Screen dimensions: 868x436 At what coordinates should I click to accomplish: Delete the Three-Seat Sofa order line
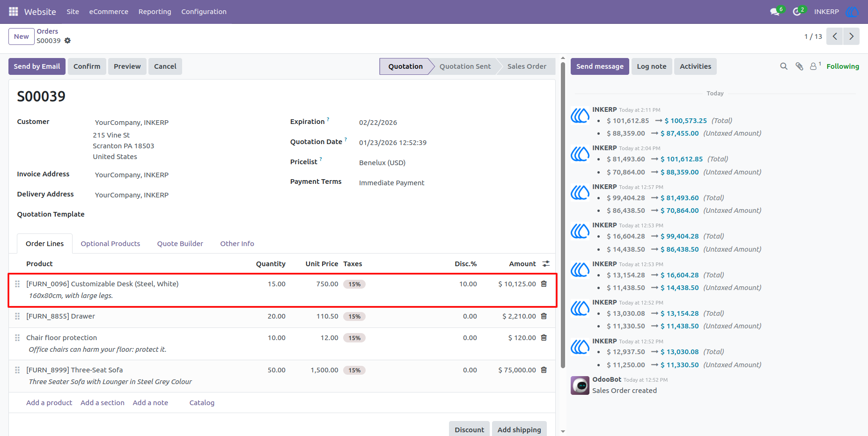[x=544, y=370]
